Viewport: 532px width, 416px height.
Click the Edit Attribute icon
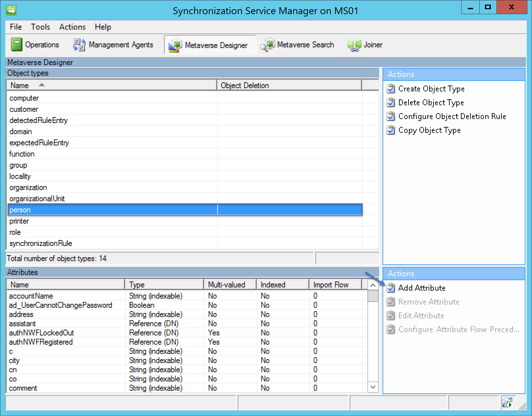(391, 316)
